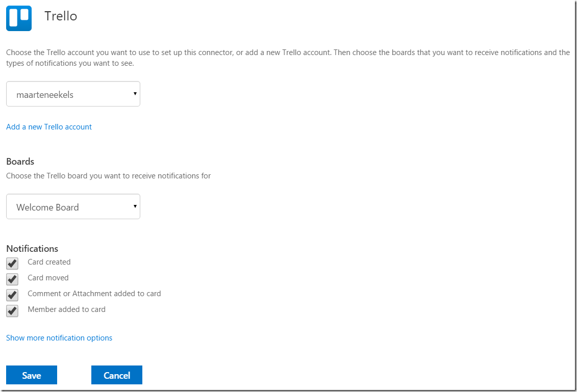Click the Trello logo icon
Viewport: 577px width, 392px height.
tap(19, 18)
